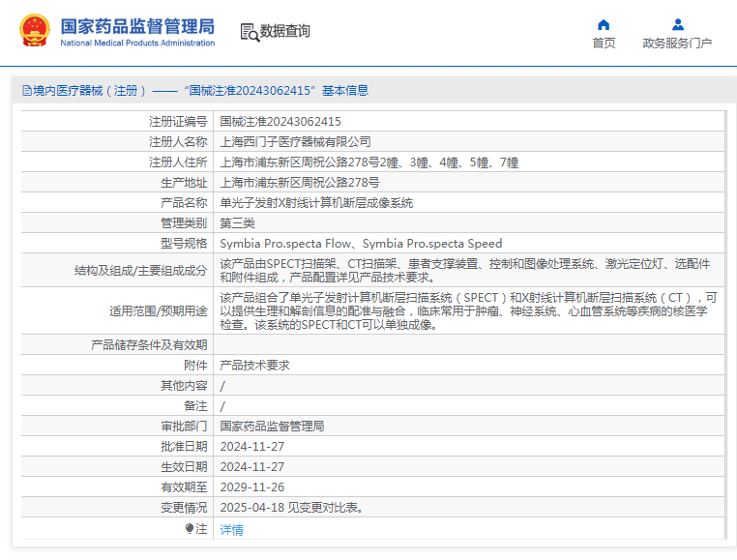Viewport: 737px width, 560px height.
Task: Click approval department value 国家药品监督管理局
Action: [x=272, y=426]
